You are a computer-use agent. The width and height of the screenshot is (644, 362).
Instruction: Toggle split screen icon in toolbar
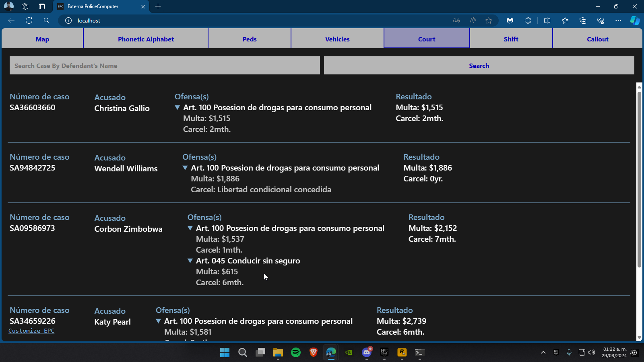click(x=547, y=21)
